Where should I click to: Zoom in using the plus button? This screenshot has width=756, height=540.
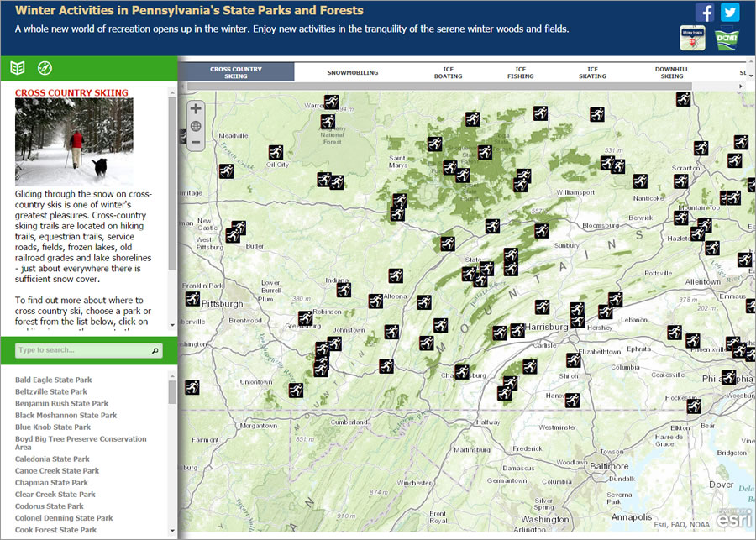(x=194, y=107)
